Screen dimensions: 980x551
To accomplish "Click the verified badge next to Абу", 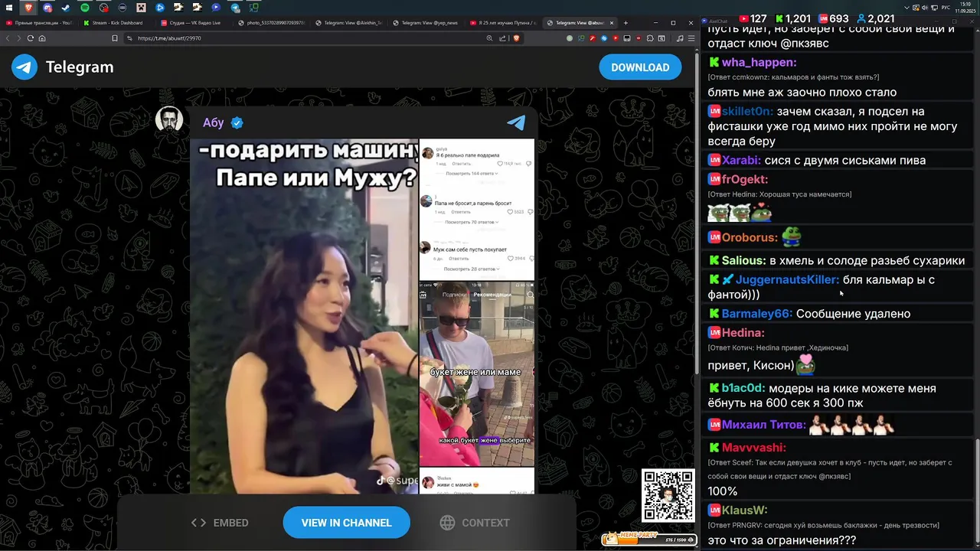I will pos(237,122).
